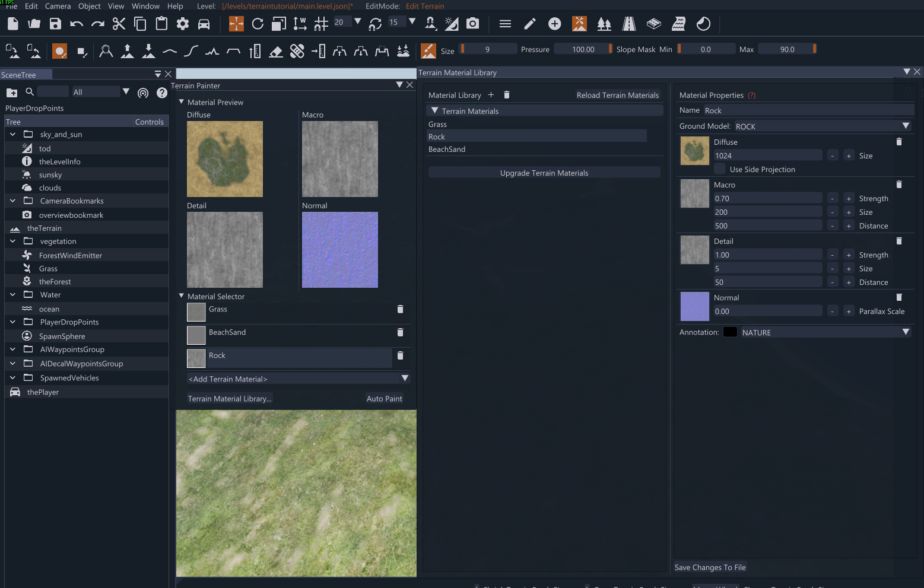This screenshot has width=924, height=588.
Task: Collapse the vegetation folder
Action: [x=12, y=241]
